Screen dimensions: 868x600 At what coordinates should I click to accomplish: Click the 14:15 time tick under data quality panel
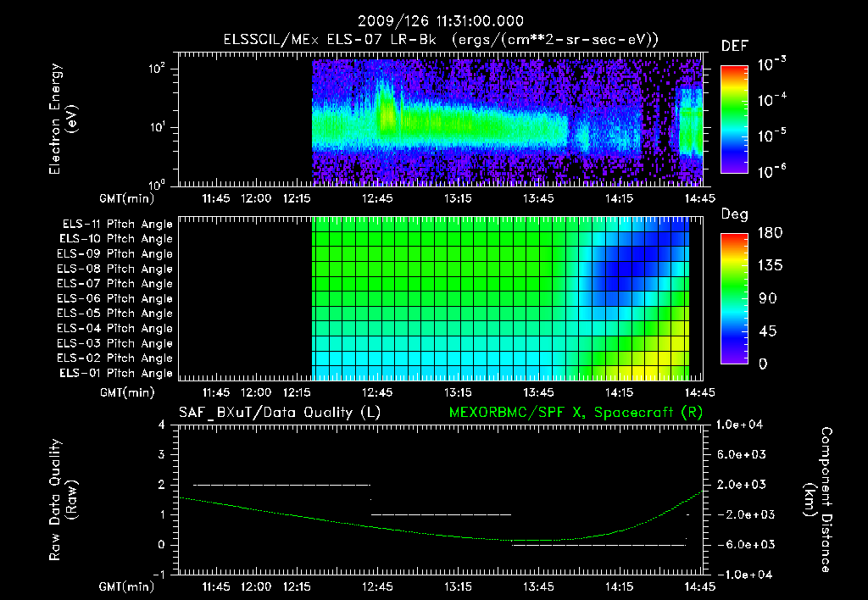[x=620, y=586]
